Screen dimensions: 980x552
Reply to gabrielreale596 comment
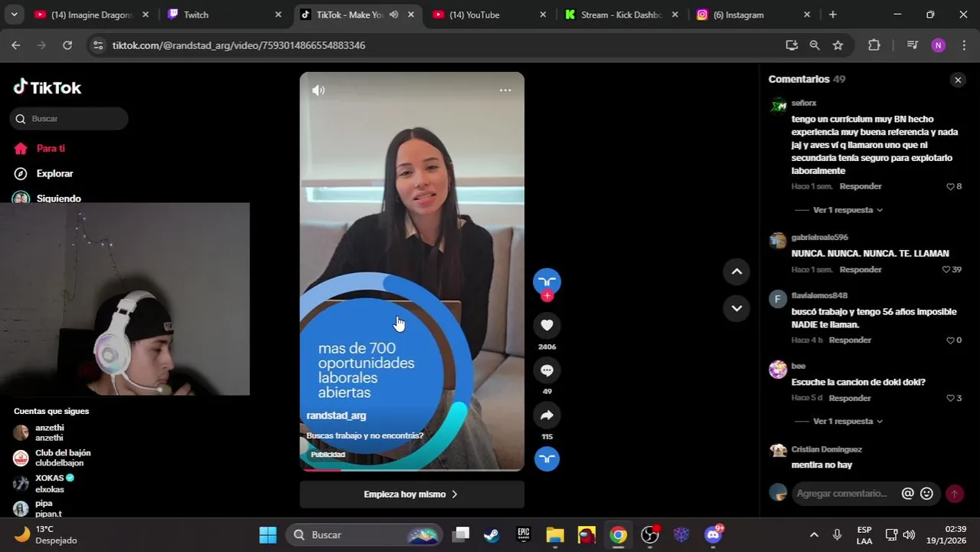coord(860,270)
